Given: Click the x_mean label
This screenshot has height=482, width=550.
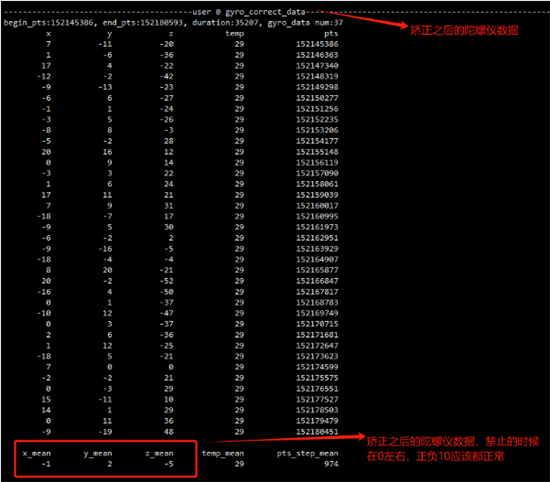Looking at the screenshot, I should (37, 453).
